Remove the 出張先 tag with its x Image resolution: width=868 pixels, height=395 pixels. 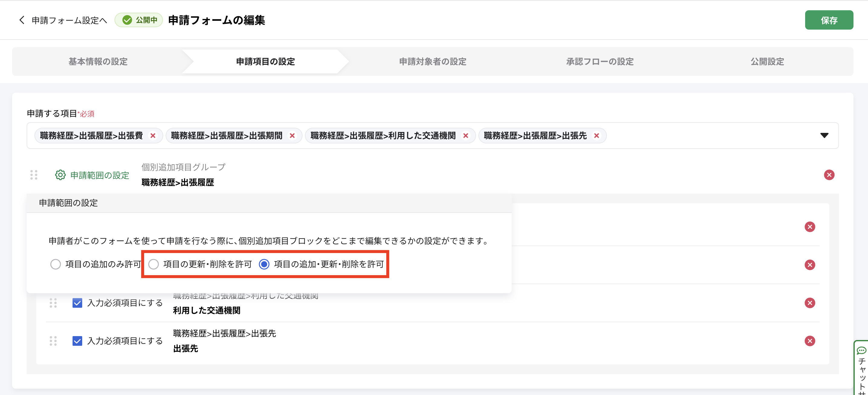pos(596,136)
